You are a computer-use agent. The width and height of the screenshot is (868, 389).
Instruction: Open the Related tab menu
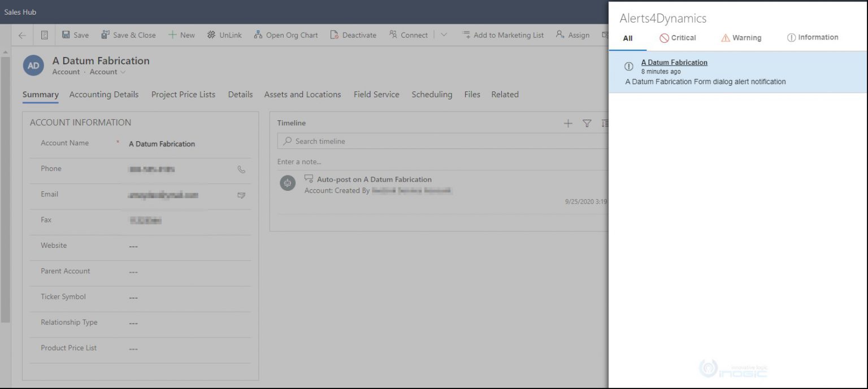(x=505, y=95)
